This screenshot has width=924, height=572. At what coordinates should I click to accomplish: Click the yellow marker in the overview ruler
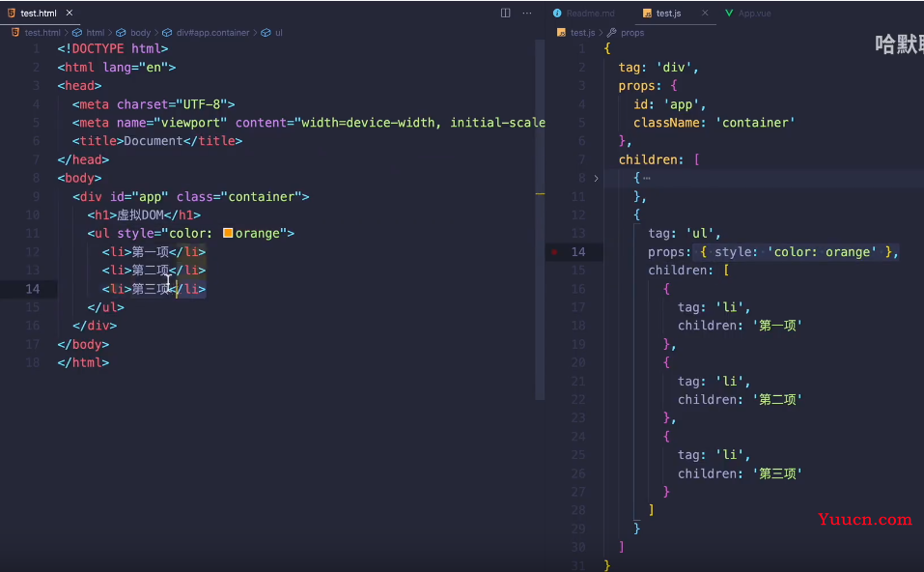540,194
